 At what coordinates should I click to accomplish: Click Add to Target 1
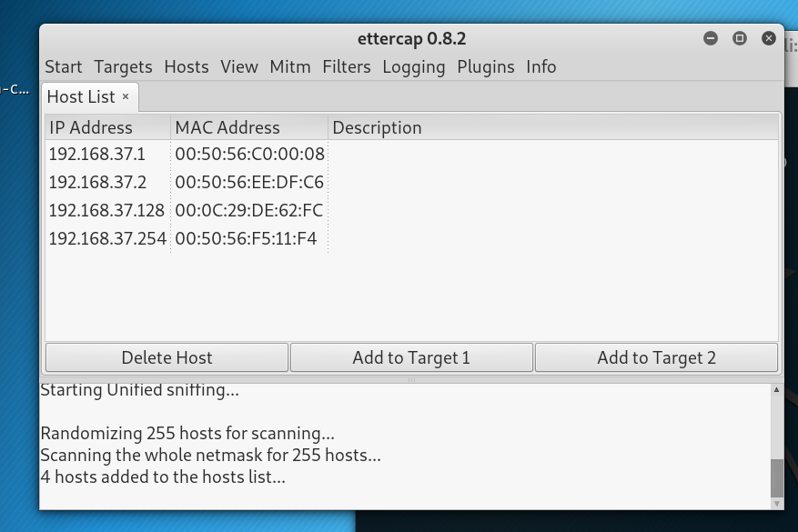411,357
